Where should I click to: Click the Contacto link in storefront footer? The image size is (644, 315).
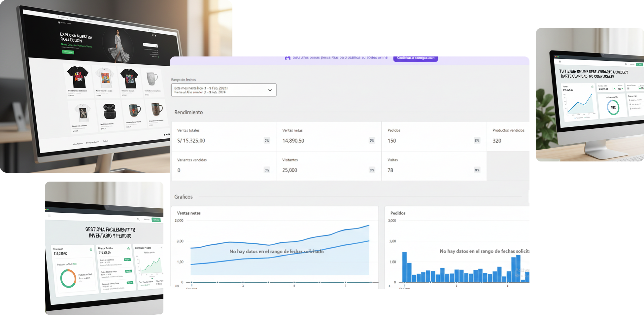pos(105,141)
